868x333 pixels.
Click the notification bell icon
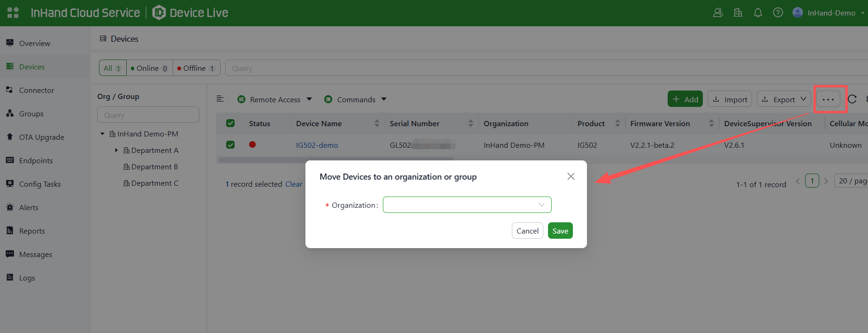coord(758,13)
